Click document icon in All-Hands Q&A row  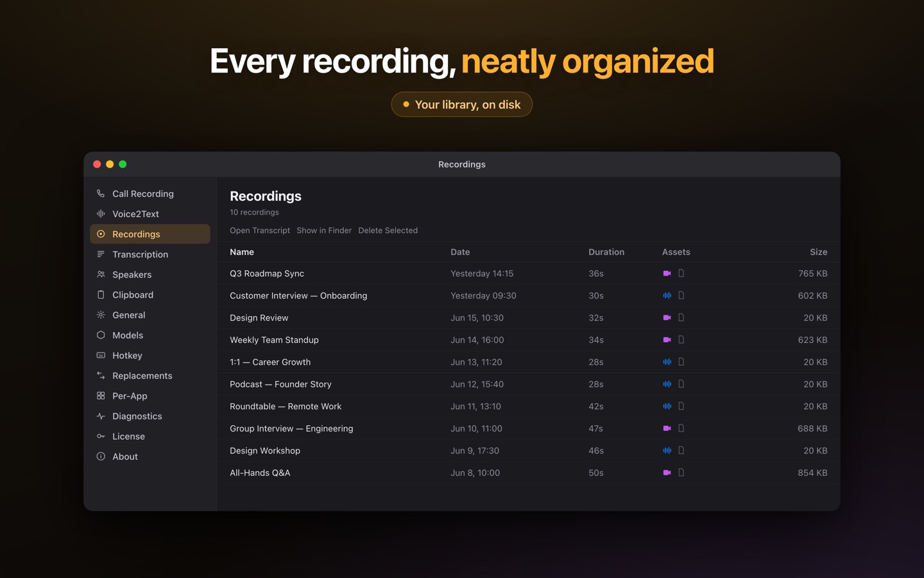tap(681, 473)
